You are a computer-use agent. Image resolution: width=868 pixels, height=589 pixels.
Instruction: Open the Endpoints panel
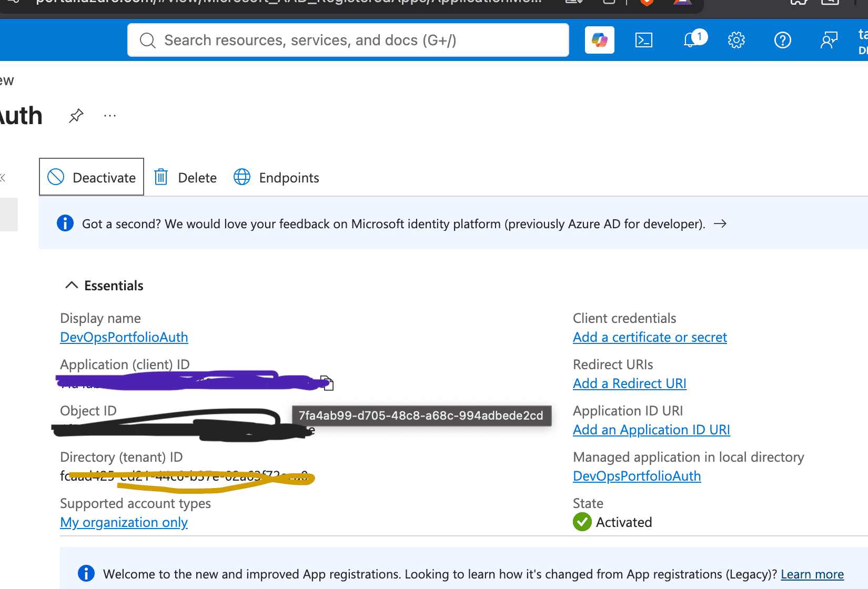276,177
